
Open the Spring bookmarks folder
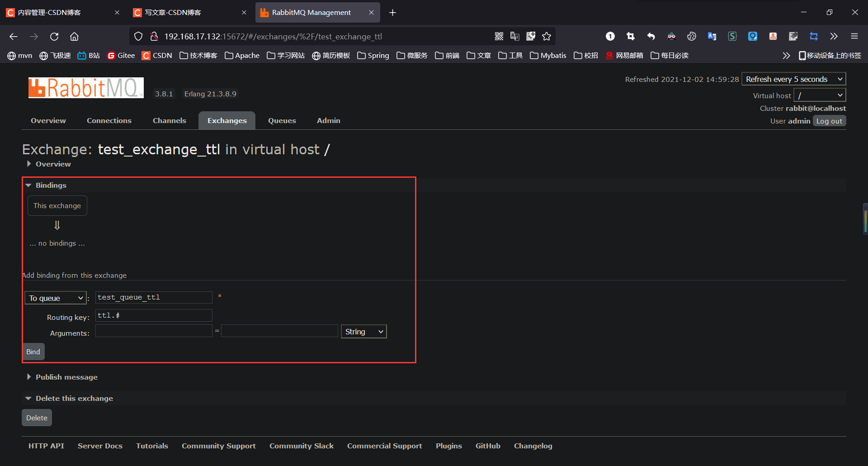click(x=373, y=56)
